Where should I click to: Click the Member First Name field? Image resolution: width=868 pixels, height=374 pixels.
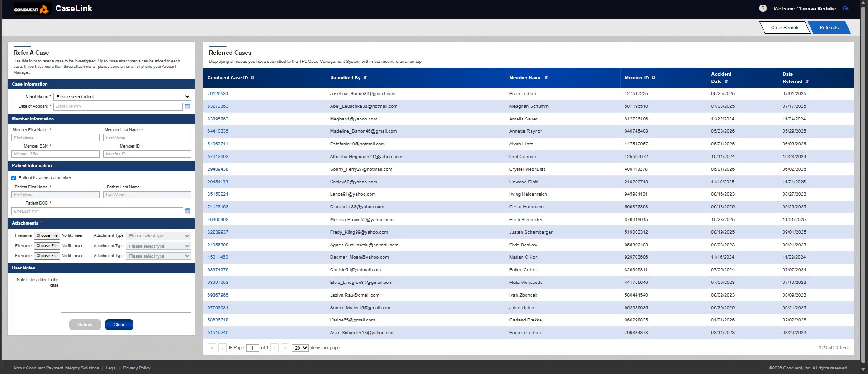pos(55,138)
